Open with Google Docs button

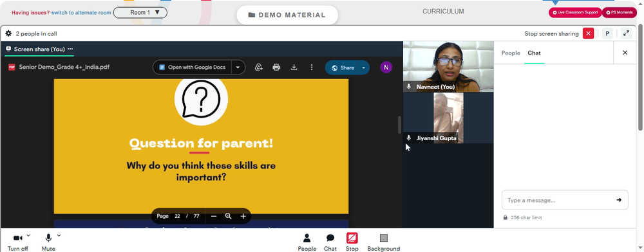[x=192, y=67]
